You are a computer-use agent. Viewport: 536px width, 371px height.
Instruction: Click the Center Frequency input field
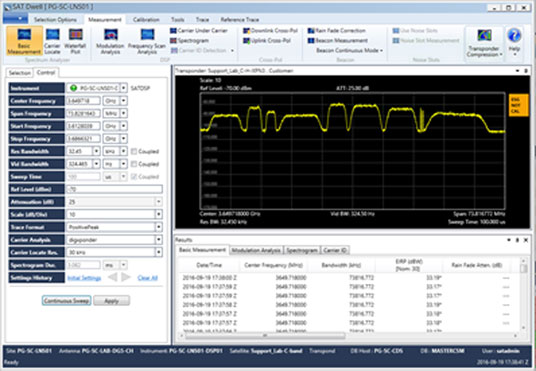click(83, 101)
